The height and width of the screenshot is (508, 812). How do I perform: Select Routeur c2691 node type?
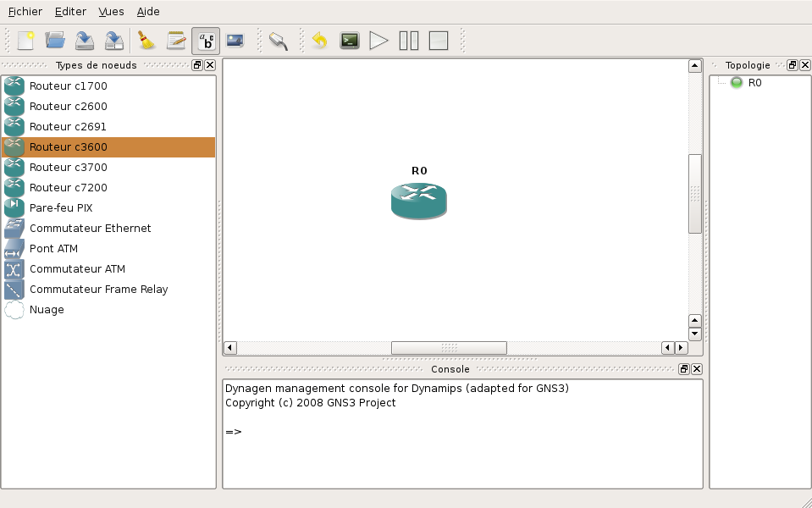(x=108, y=126)
